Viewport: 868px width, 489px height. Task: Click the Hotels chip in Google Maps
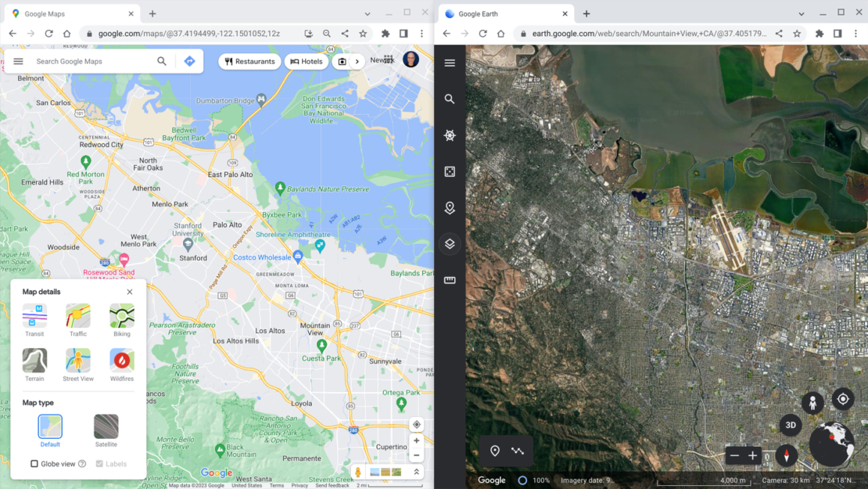point(306,61)
